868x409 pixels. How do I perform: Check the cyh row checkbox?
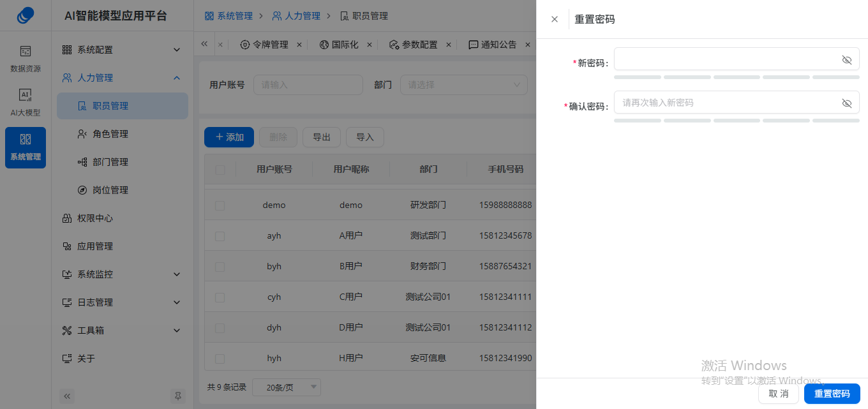[220, 297]
